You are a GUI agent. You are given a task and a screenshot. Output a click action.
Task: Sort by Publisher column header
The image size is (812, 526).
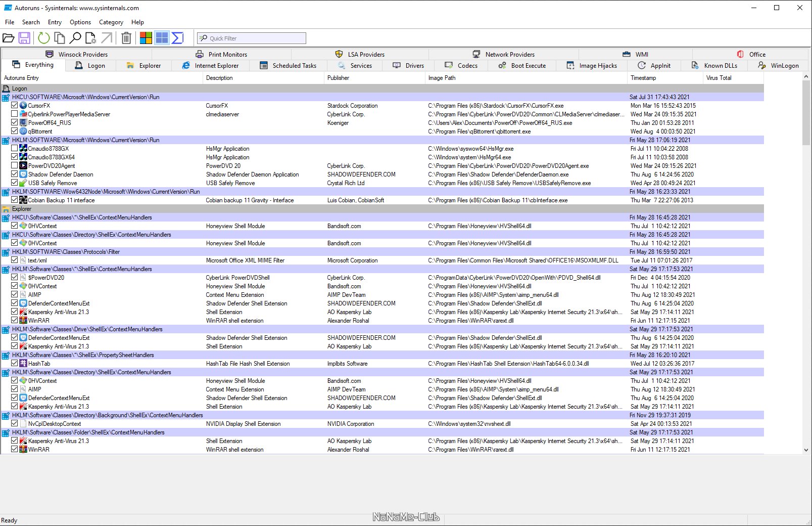click(374, 78)
